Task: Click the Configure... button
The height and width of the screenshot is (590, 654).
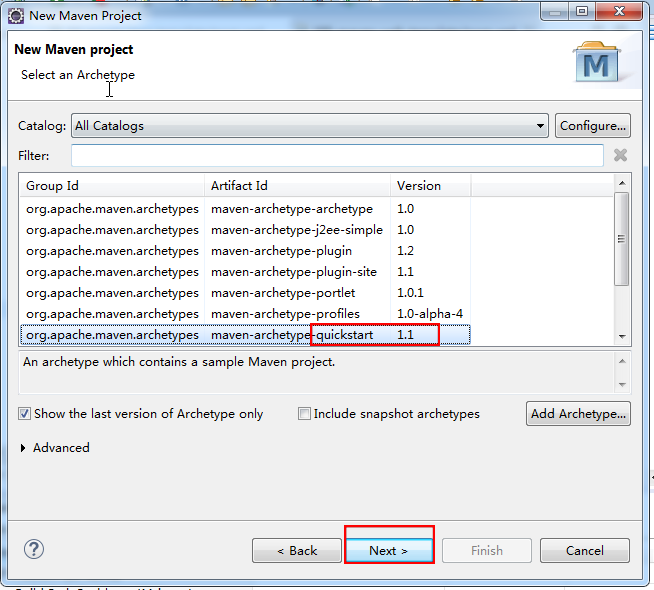Action: coord(593,126)
